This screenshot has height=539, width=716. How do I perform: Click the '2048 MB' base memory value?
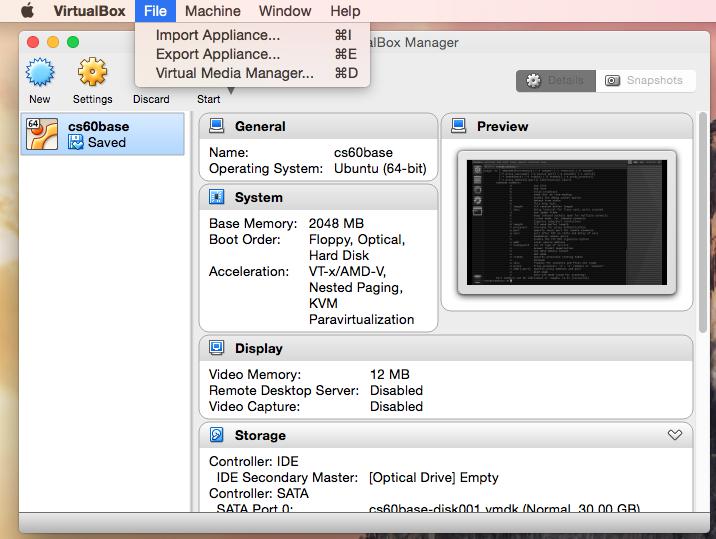tap(336, 223)
